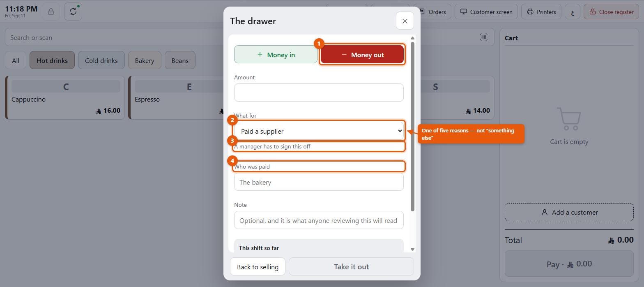Viewport: 644px width, 287px height.
Task: Select Money in
Action: (276, 54)
